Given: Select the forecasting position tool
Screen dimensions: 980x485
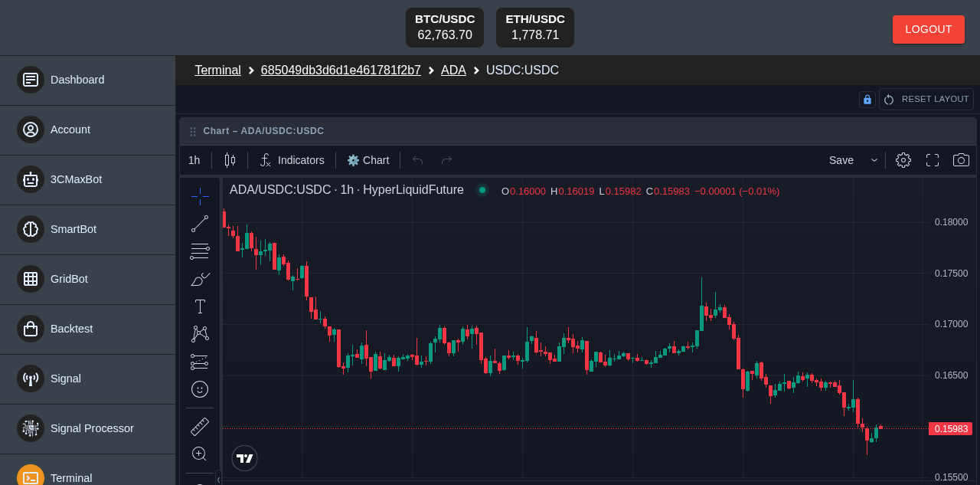Looking at the screenshot, I should coord(200,362).
